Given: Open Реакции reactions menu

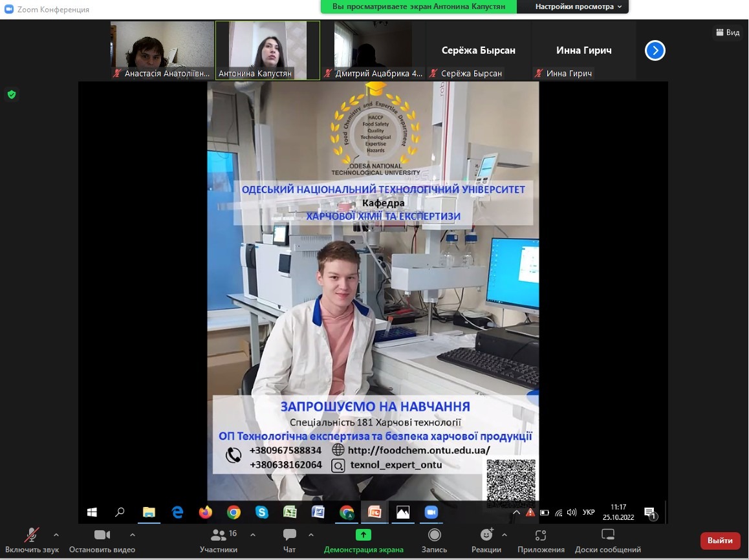Looking at the screenshot, I should point(486,541).
